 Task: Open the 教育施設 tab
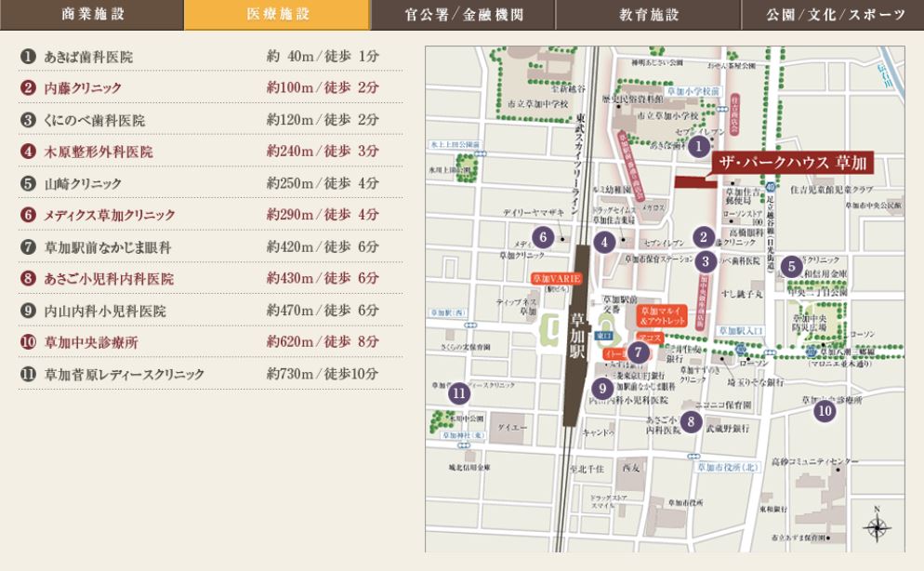tap(649, 15)
